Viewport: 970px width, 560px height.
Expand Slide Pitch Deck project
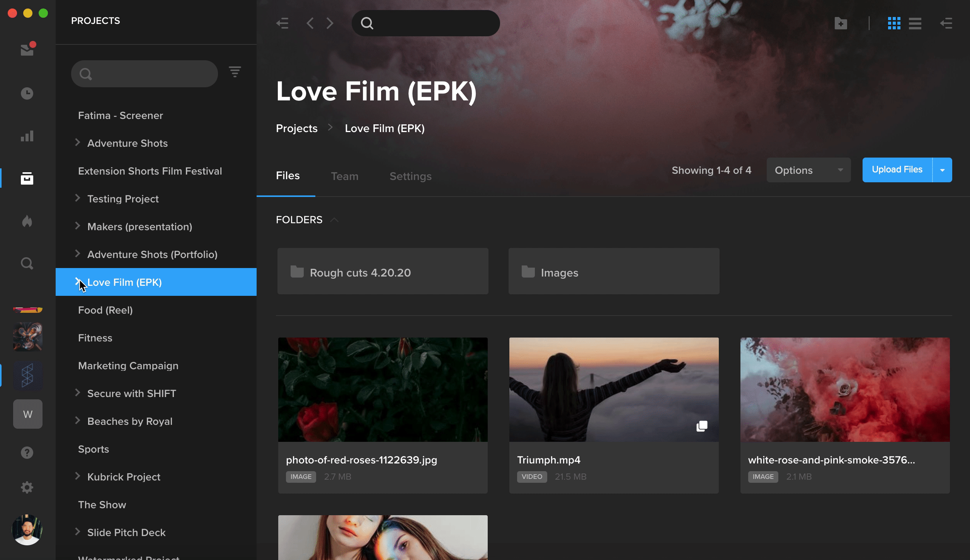click(x=77, y=532)
